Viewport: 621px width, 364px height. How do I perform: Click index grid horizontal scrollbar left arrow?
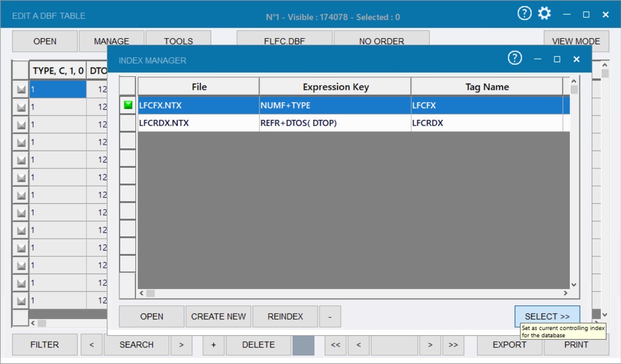point(142,293)
